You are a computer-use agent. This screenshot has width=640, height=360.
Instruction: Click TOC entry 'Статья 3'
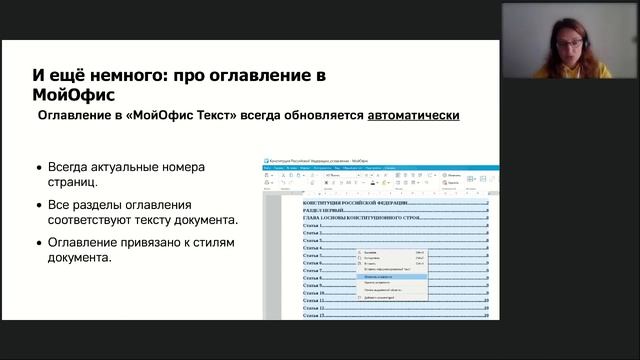(396, 240)
